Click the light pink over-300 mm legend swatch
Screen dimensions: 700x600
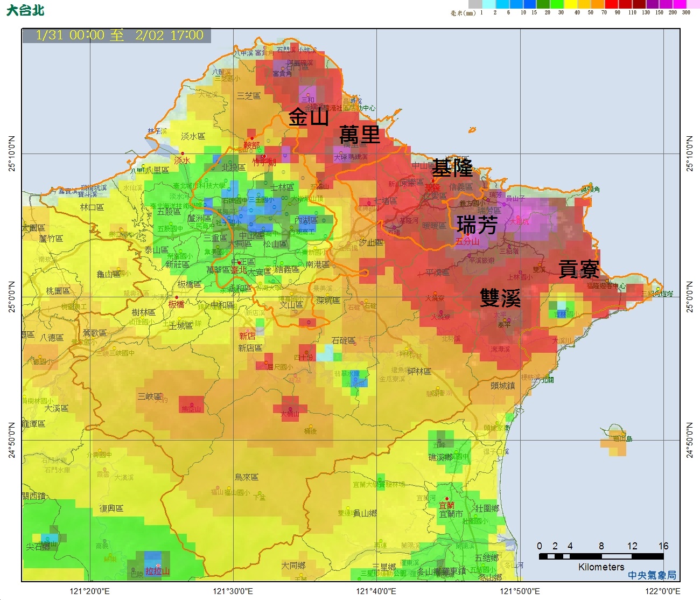click(x=693, y=4)
